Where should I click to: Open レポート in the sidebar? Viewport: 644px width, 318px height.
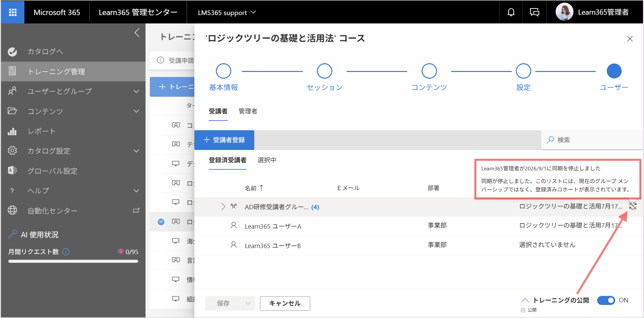tap(73, 131)
